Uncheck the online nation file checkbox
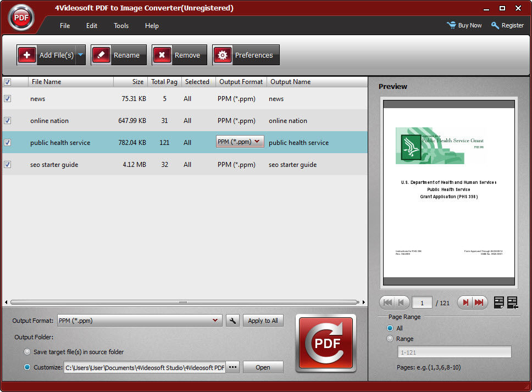The image size is (532, 392). click(x=7, y=121)
